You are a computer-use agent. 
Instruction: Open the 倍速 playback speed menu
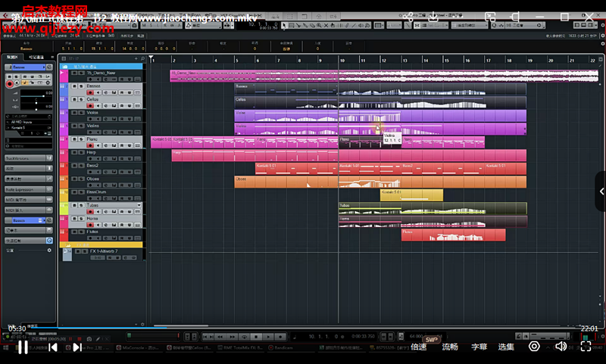coord(419,347)
